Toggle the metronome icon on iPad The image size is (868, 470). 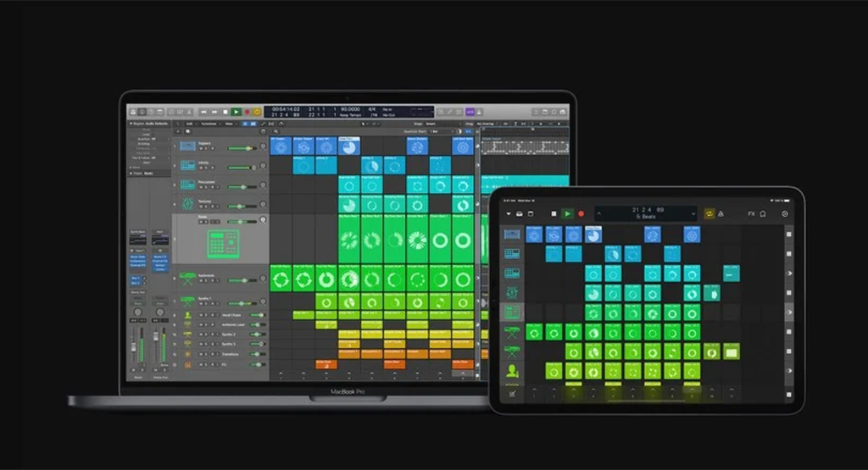coord(721,213)
